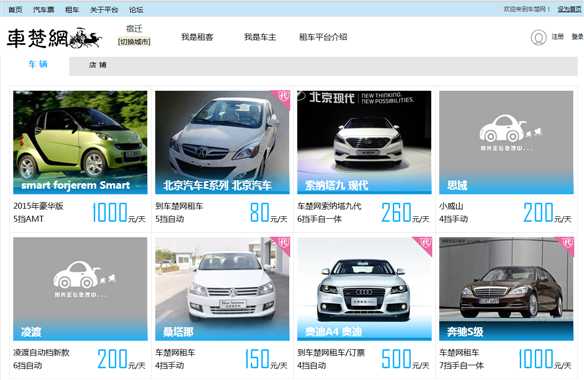This screenshot has width=584, height=380.
Task: Click the 凌渡自动档新款 description
Action: (x=41, y=352)
